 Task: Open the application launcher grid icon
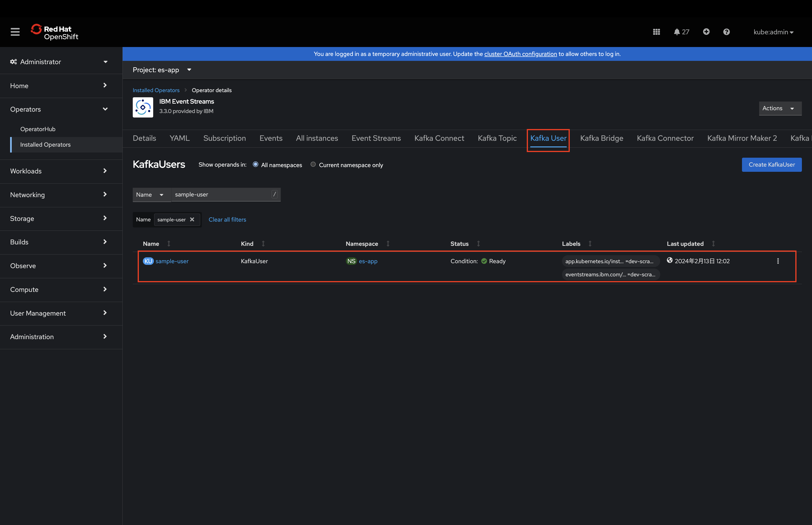pos(656,32)
